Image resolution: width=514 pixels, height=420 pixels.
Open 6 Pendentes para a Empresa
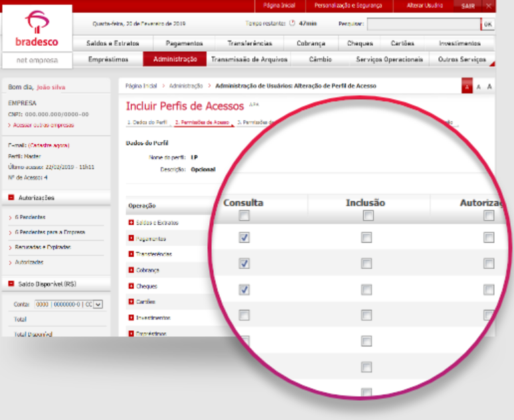pyautogui.click(x=50, y=232)
